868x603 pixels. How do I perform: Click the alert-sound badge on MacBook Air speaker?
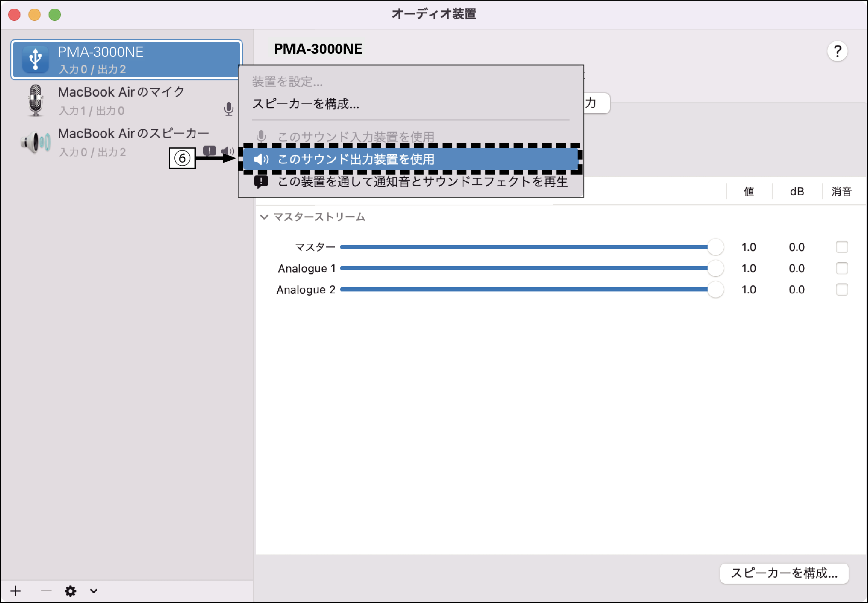click(x=209, y=151)
